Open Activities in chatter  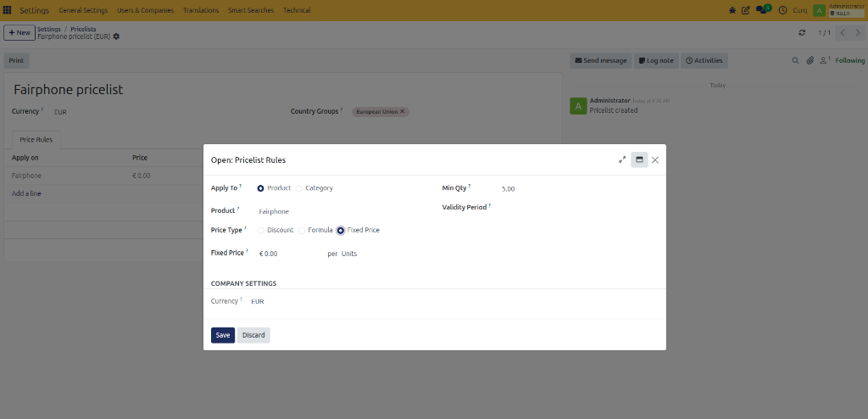704,60
